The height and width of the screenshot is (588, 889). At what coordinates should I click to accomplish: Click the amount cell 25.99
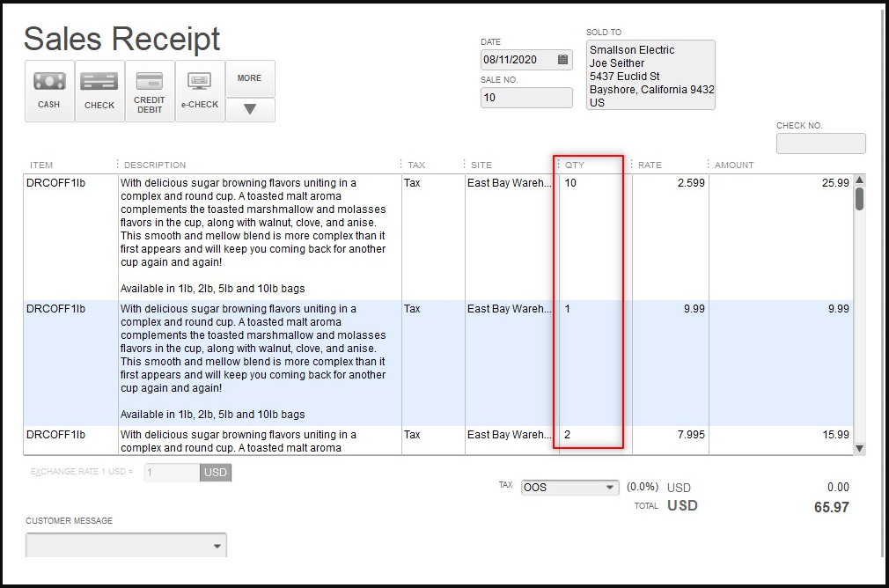pos(781,237)
